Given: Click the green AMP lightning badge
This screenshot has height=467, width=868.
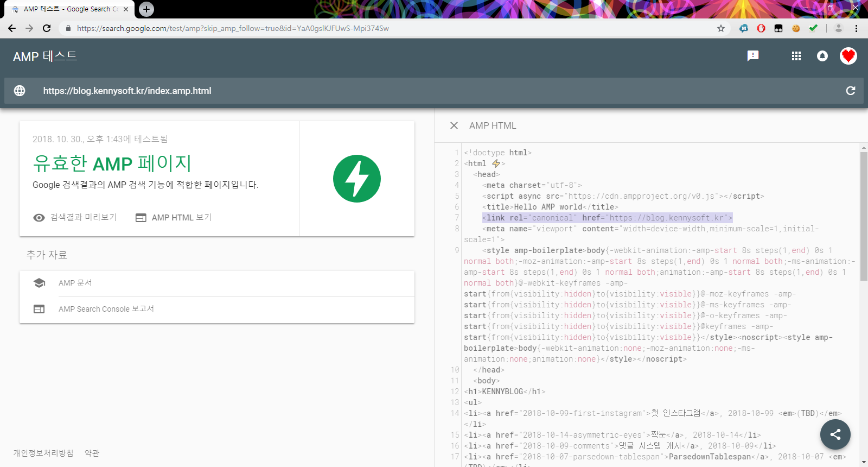Looking at the screenshot, I should pyautogui.click(x=357, y=179).
